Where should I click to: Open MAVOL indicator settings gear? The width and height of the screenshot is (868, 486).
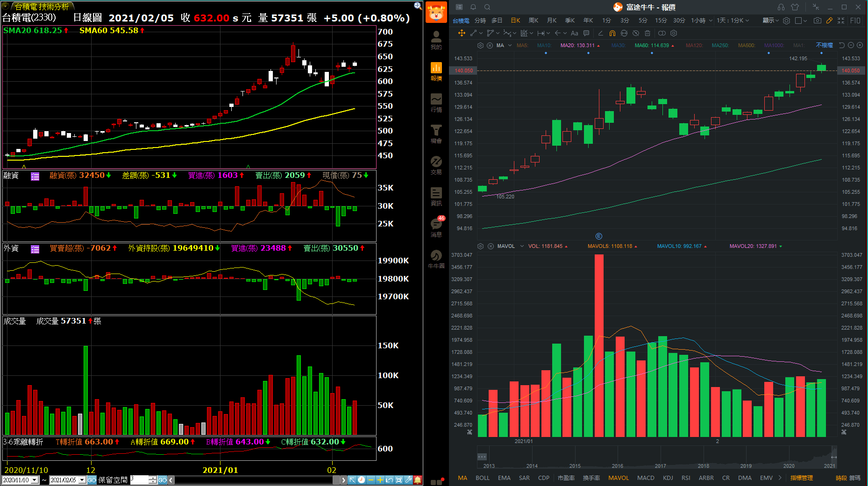pyautogui.click(x=480, y=246)
